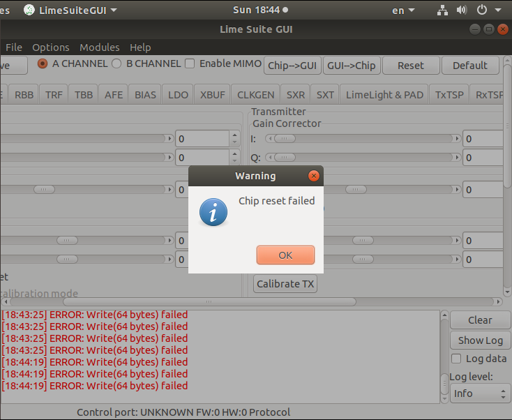Screen dimensions: 512x420
Task: Click the main panel vertical scrollbar down arrow
Action: pyautogui.click(x=507, y=292)
